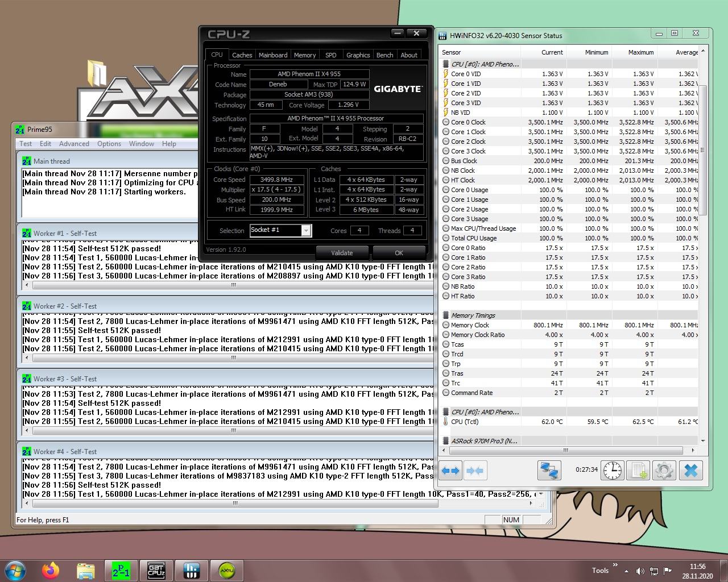Click the Worker #3 window icon in Prime95
728x582 pixels.
tap(27, 379)
